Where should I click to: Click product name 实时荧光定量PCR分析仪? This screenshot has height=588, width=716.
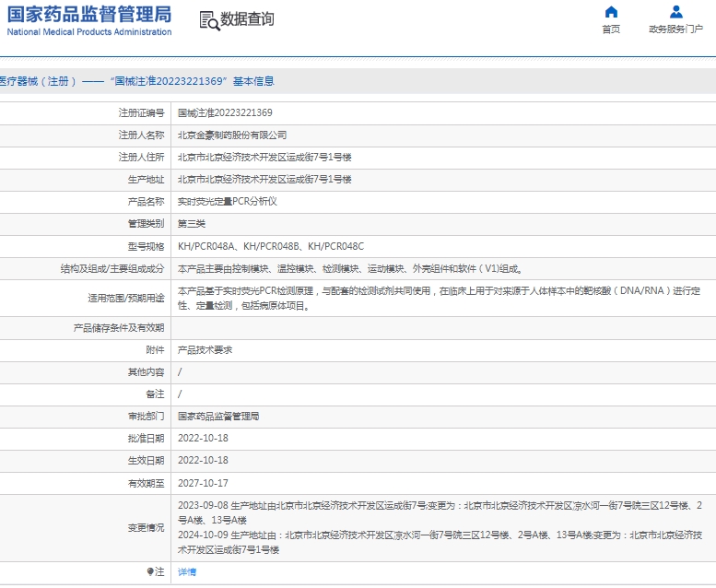pyautogui.click(x=228, y=202)
